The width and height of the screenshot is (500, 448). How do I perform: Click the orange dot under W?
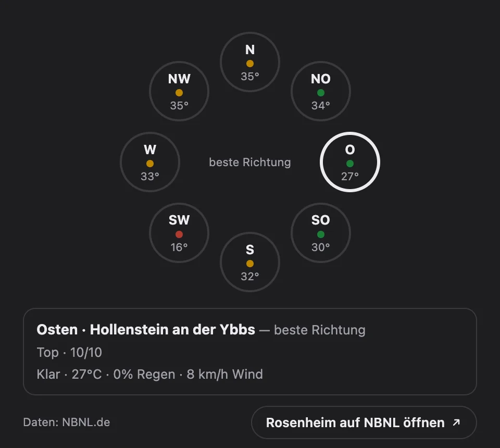coord(150,164)
